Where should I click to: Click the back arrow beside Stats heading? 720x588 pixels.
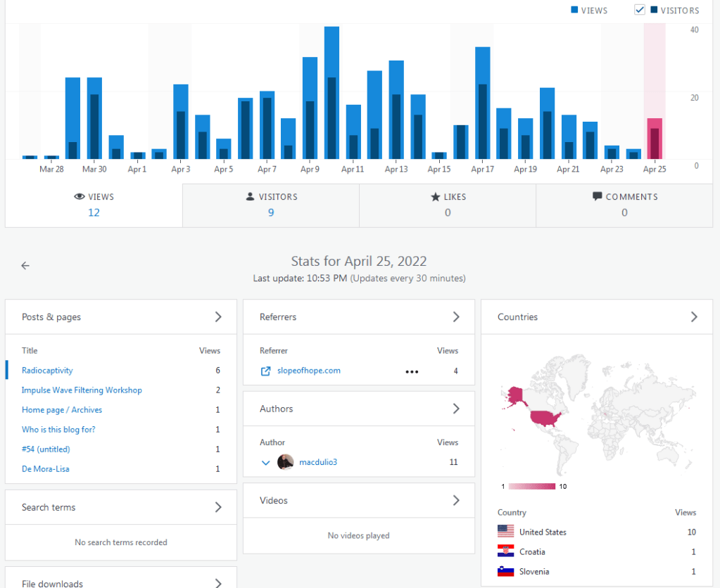pyautogui.click(x=25, y=266)
